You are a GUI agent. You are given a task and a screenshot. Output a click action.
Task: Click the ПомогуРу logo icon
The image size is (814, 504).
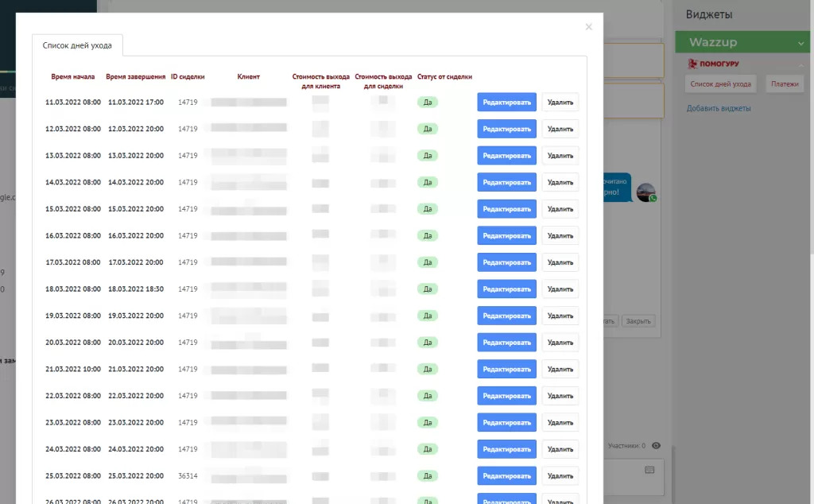pyautogui.click(x=692, y=64)
